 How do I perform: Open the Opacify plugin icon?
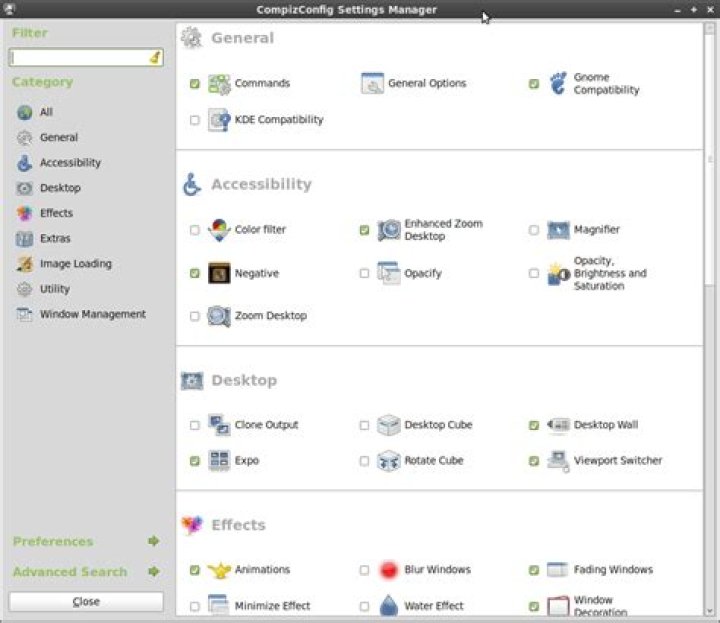(x=388, y=273)
